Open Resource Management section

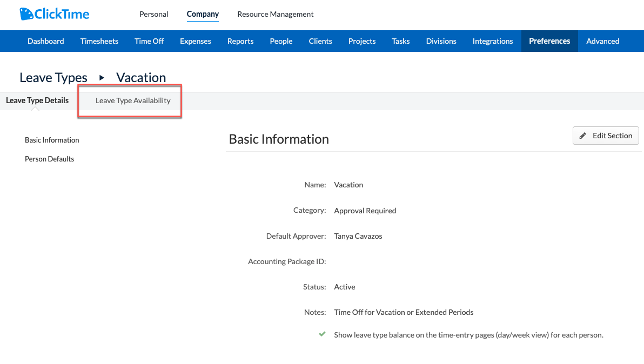(x=275, y=14)
